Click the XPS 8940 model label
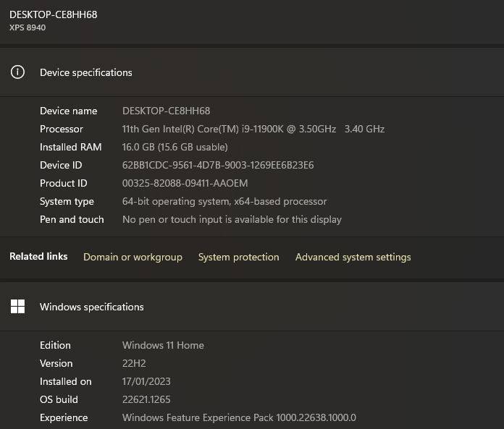The width and height of the screenshot is (504, 429). coord(28,27)
